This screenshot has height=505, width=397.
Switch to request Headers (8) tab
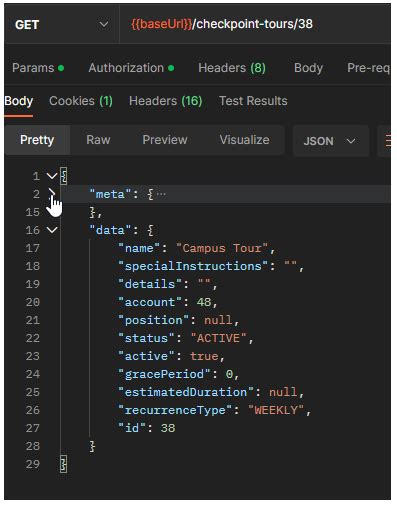pos(232,68)
